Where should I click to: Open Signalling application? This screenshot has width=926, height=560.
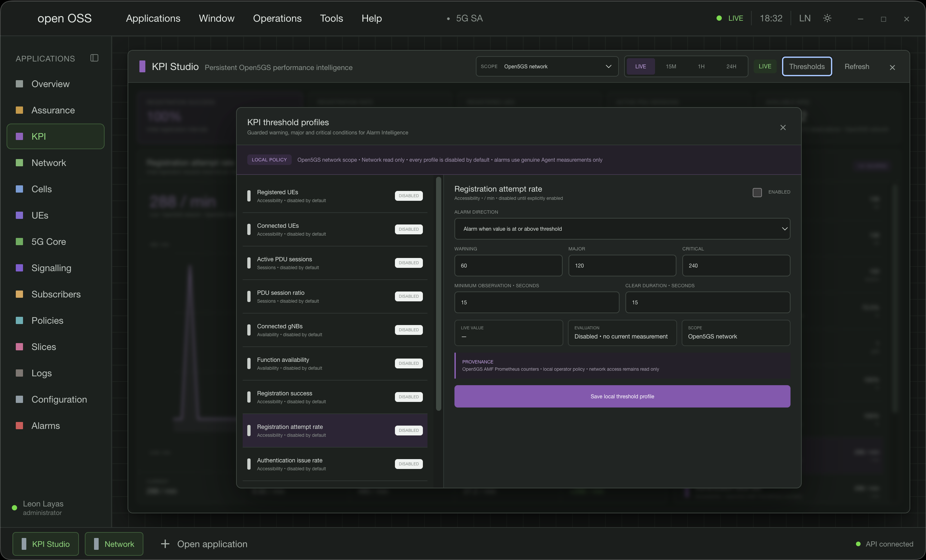56,268
